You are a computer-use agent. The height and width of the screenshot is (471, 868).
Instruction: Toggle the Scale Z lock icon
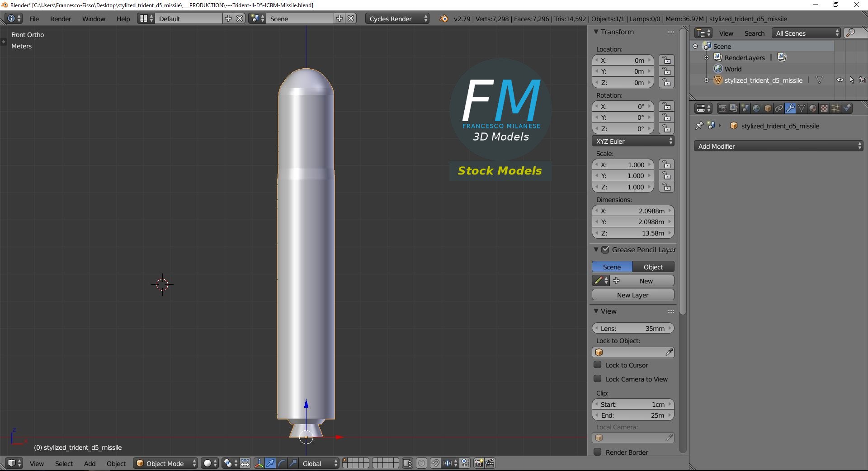pos(666,187)
